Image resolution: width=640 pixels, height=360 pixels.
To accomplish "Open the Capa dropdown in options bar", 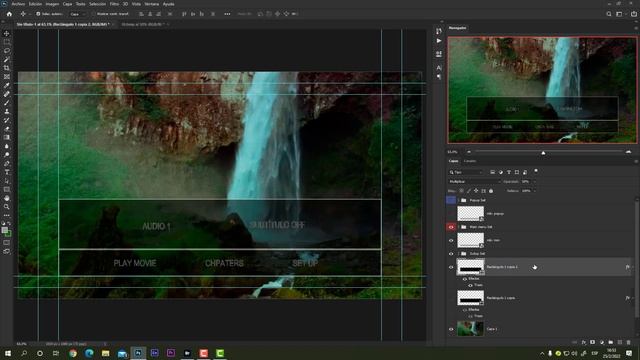I will click(77, 14).
